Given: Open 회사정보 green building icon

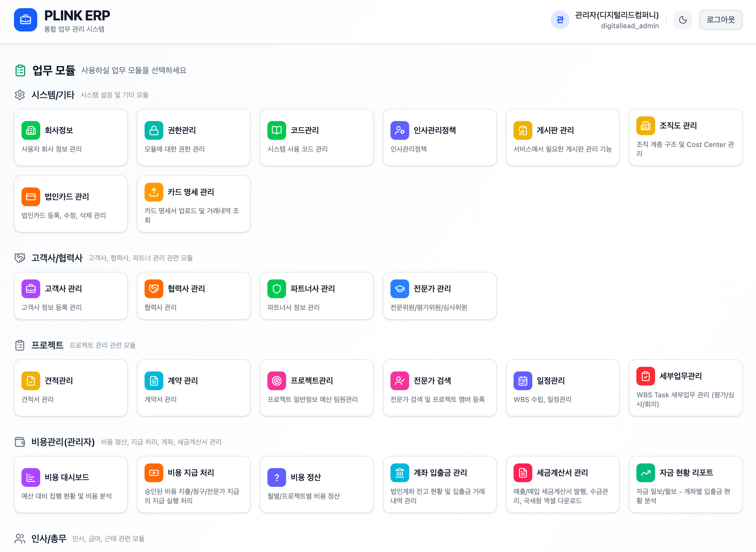Looking at the screenshot, I should tap(31, 130).
